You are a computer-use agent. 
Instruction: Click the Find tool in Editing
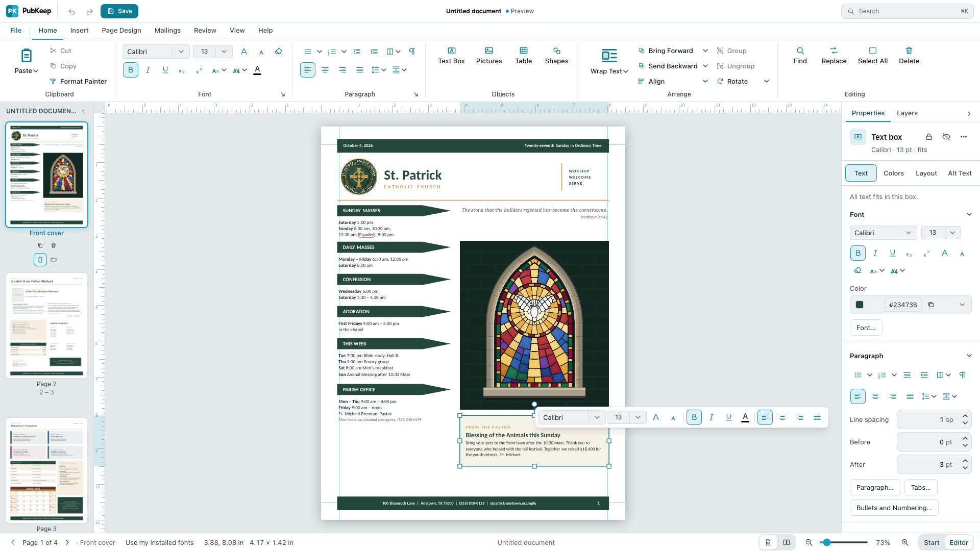[800, 56]
